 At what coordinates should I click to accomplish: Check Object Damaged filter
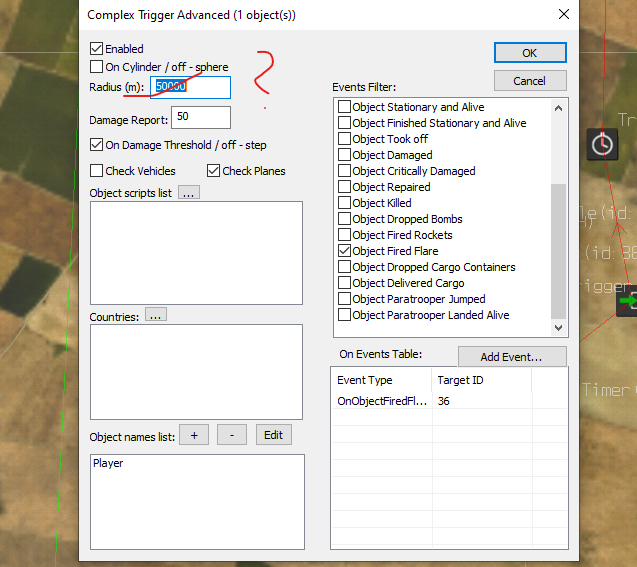(344, 154)
